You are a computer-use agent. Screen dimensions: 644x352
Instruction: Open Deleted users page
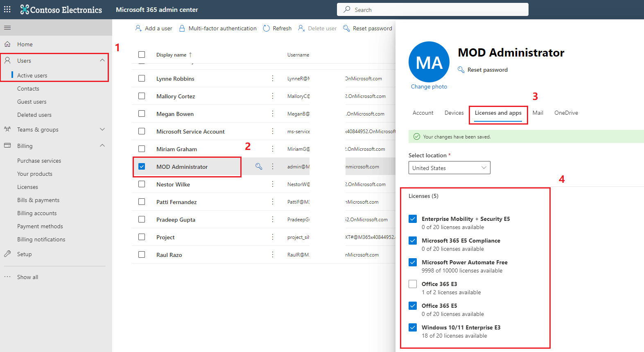34,115
